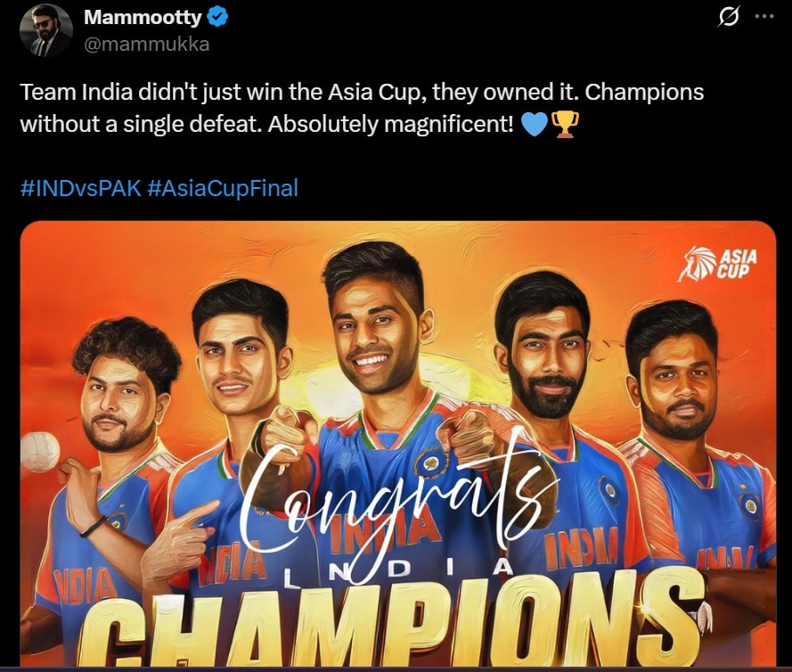Click the trophy emoji in tweet
792x672 pixels.
(x=565, y=124)
